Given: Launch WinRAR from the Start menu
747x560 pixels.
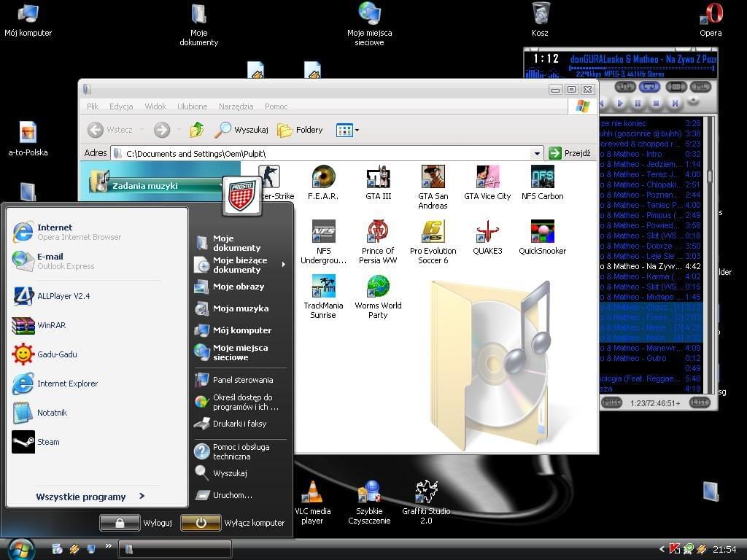Looking at the screenshot, I should [x=39, y=325].
